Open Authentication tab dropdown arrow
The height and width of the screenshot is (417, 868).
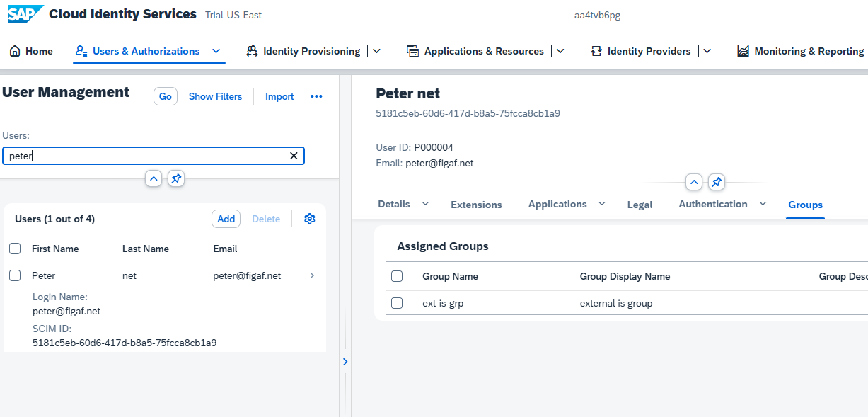click(763, 204)
